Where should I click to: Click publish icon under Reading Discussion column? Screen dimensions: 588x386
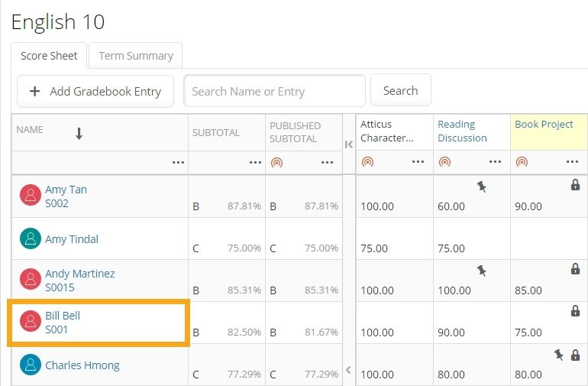click(444, 162)
